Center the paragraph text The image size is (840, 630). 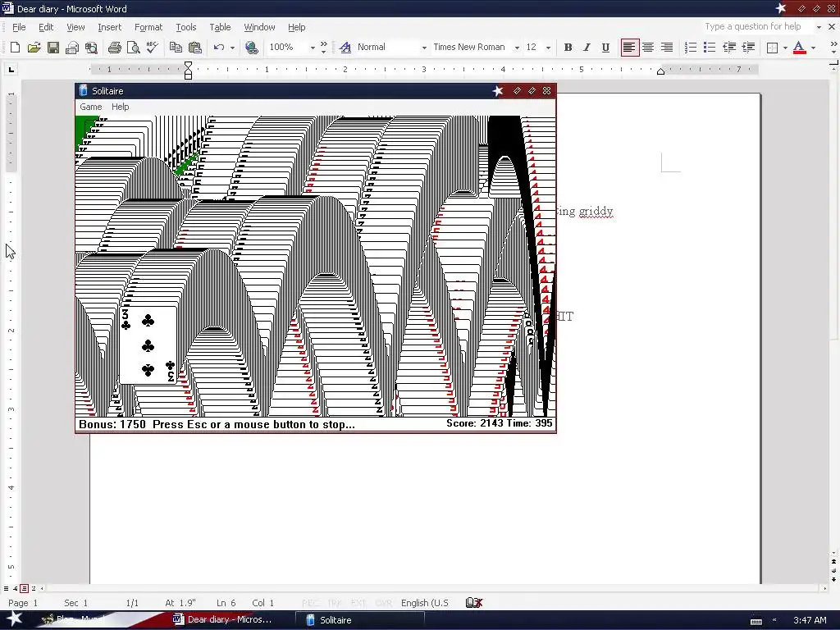click(x=648, y=47)
